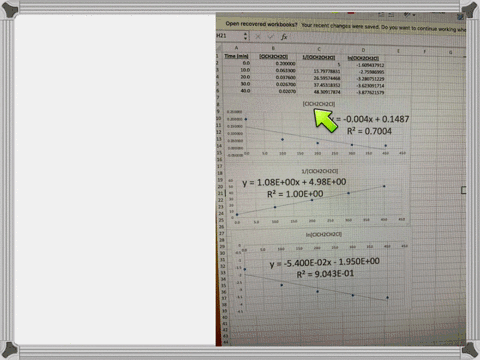Select row 17 header
Screen dimensions: 480x360
(219, 166)
